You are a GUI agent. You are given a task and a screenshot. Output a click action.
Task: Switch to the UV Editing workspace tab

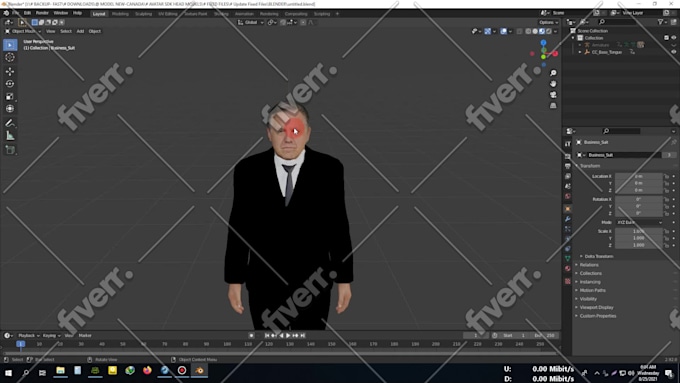(x=168, y=14)
